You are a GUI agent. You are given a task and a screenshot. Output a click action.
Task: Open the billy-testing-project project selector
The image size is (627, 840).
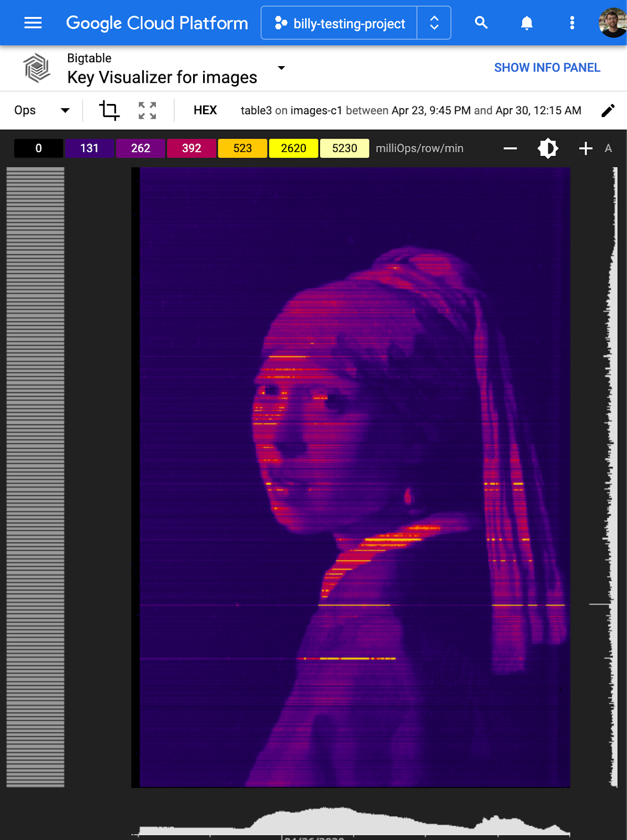pos(339,23)
